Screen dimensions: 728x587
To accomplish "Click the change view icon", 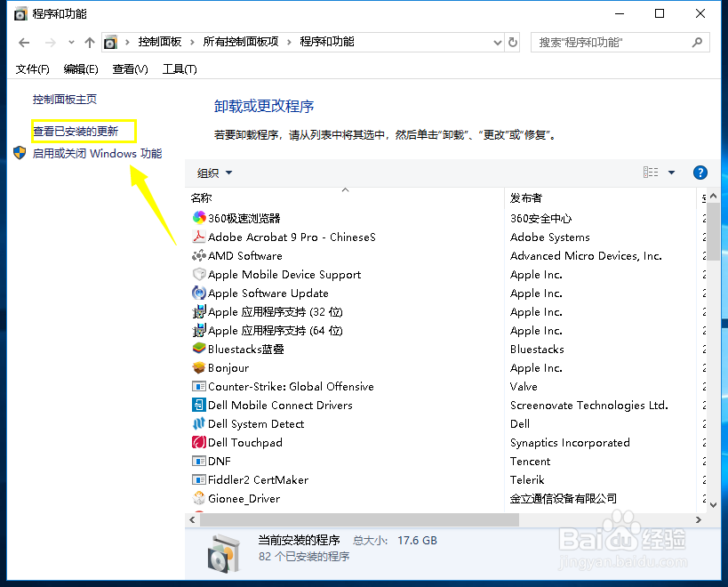I will point(651,173).
